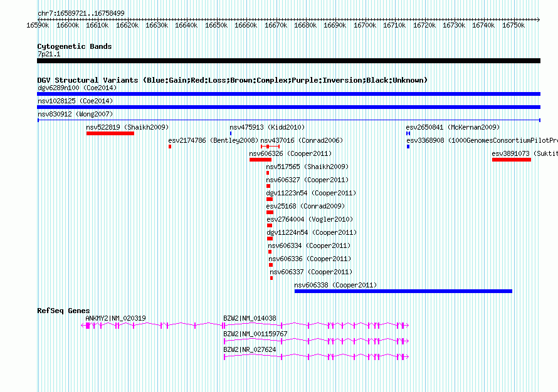Click the 16720k ruler label
This screenshot has height=392, width=558.
coord(424,25)
